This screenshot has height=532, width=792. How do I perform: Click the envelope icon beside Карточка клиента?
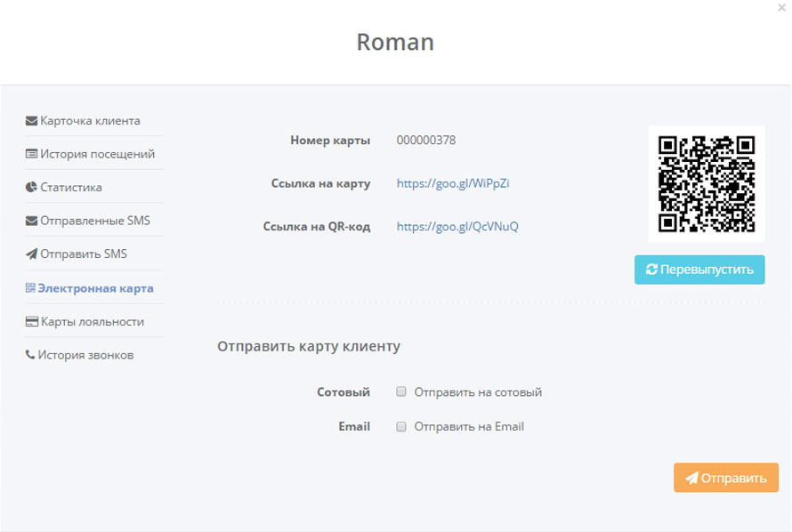pos(31,121)
